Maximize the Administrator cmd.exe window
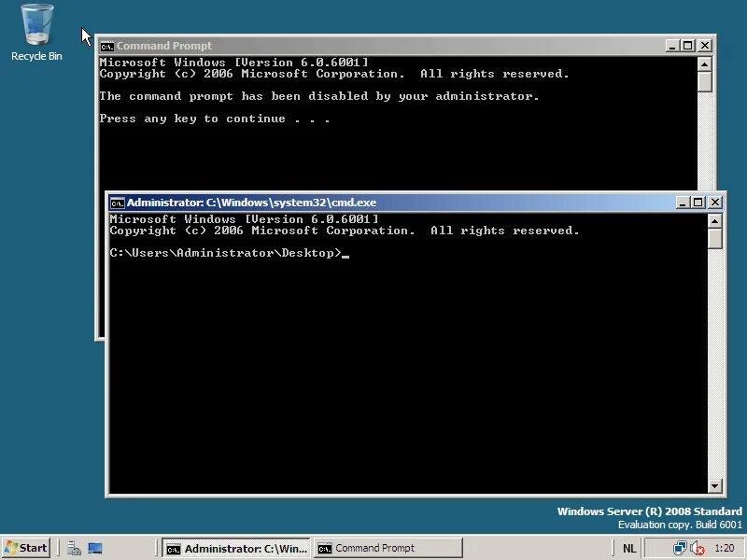Image resolution: width=747 pixels, height=560 pixels. click(698, 203)
